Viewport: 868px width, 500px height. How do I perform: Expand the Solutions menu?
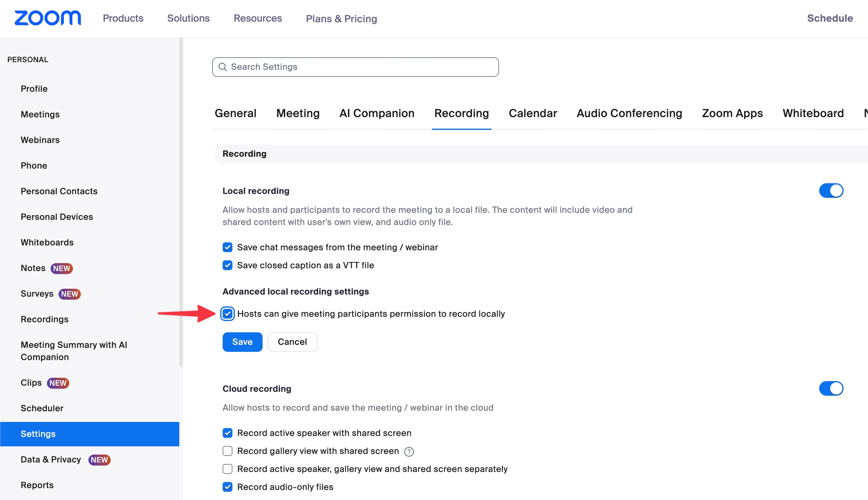(188, 18)
